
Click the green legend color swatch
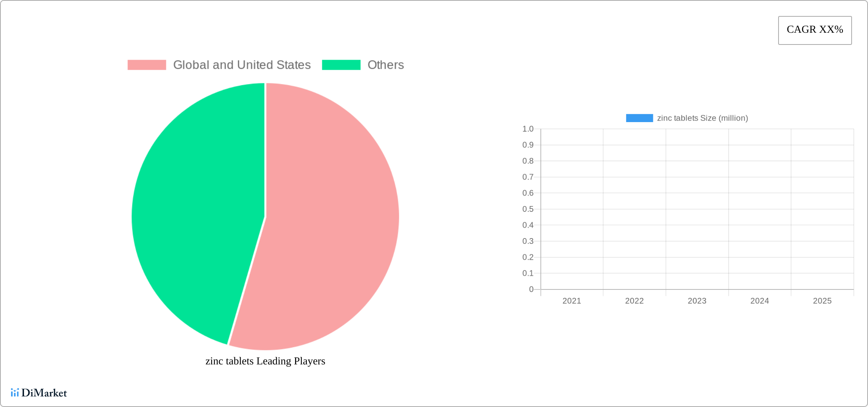[341, 65]
